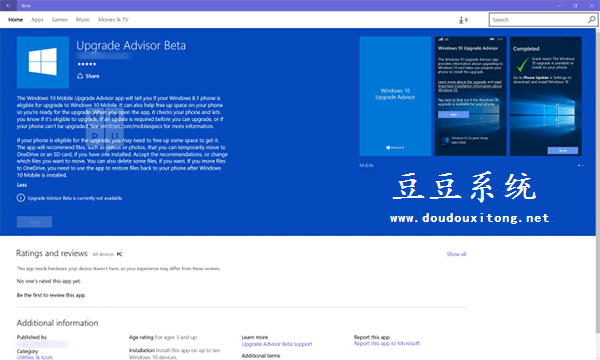Open the Home tab

point(16,20)
